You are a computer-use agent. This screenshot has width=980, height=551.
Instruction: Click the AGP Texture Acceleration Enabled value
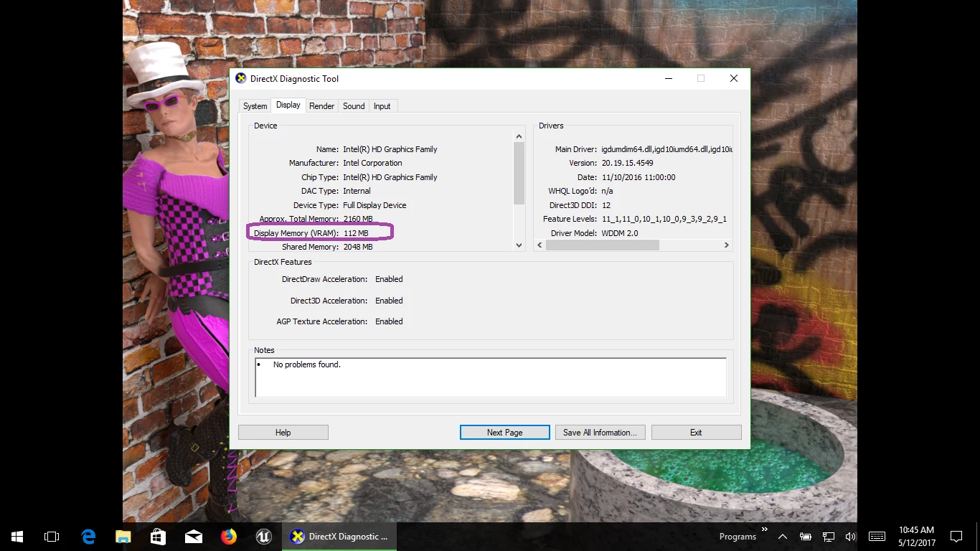[x=389, y=321]
